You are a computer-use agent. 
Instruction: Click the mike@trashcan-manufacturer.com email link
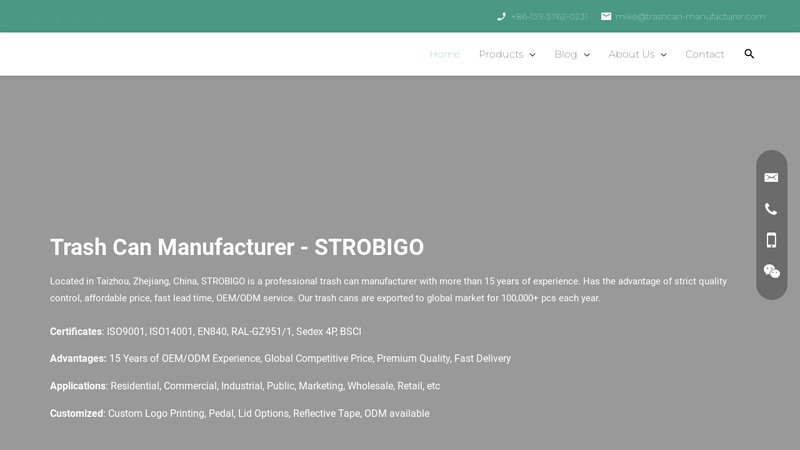(690, 17)
